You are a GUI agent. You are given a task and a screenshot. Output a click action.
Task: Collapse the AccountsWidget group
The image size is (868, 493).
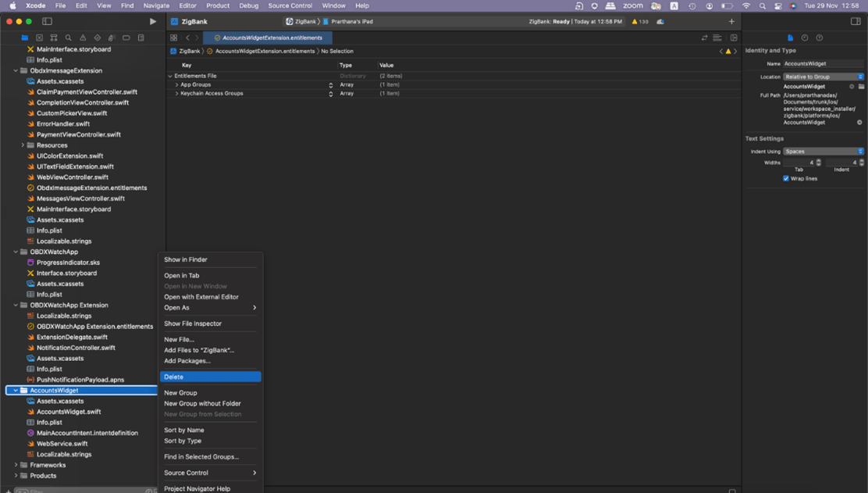(16, 391)
